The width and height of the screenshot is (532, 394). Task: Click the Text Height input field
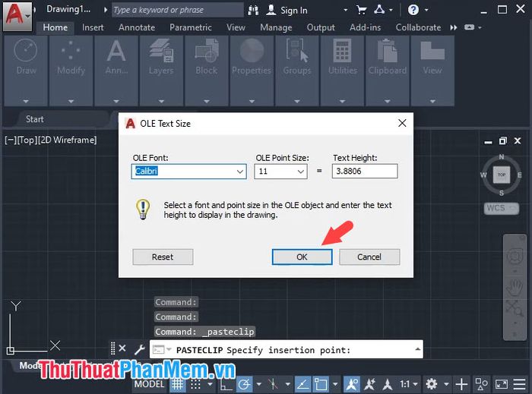click(x=365, y=171)
